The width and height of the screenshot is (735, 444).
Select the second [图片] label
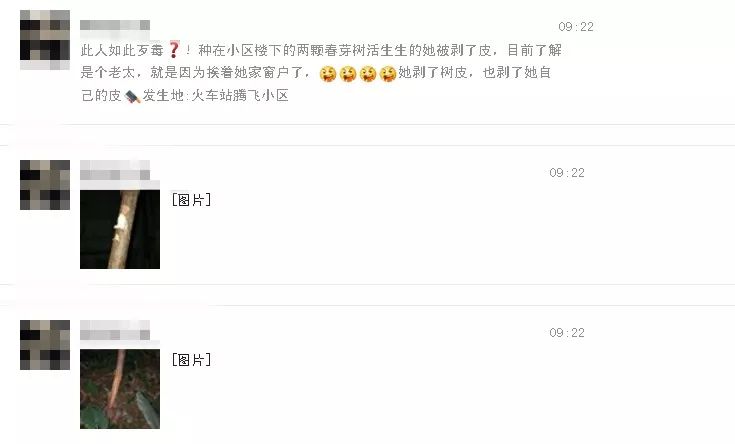(x=191, y=360)
